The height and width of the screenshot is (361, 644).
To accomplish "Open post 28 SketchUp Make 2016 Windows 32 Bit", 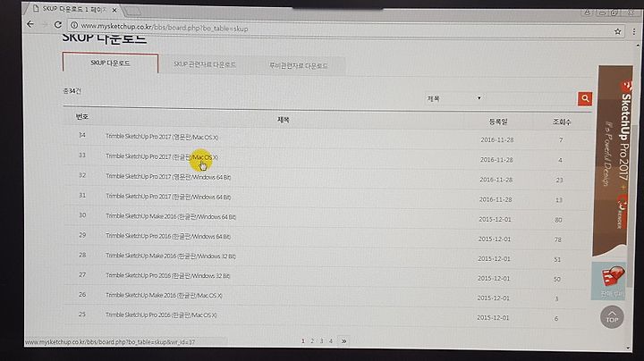I will [x=171, y=256].
